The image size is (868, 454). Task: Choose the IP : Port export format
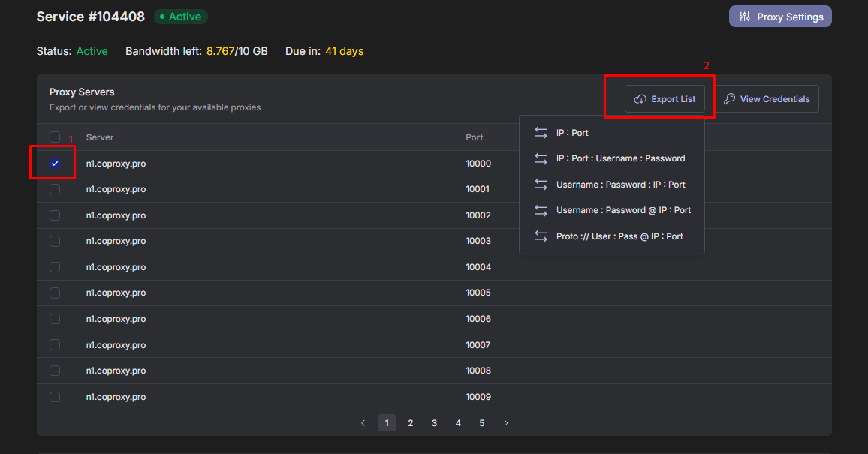[x=612, y=133]
